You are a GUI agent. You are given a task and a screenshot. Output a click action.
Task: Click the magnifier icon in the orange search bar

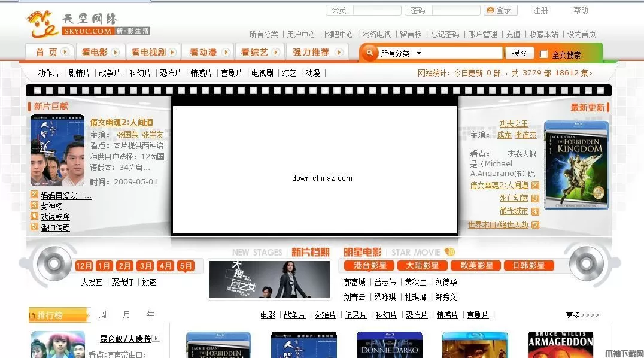pos(371,53)
